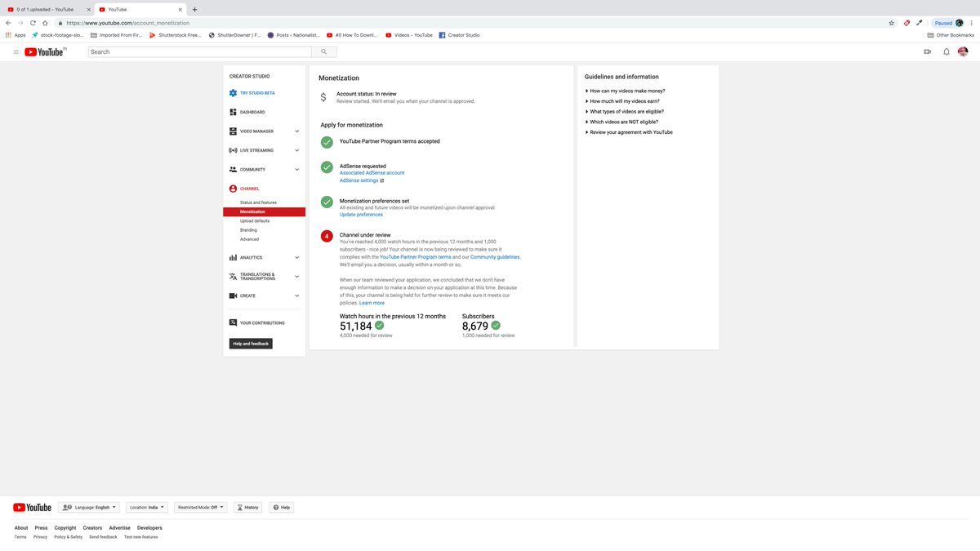Open the Apps bookmark shortcut
Image resolution: width=980 pixels, height=551 pixels.
tap(16, 35)
